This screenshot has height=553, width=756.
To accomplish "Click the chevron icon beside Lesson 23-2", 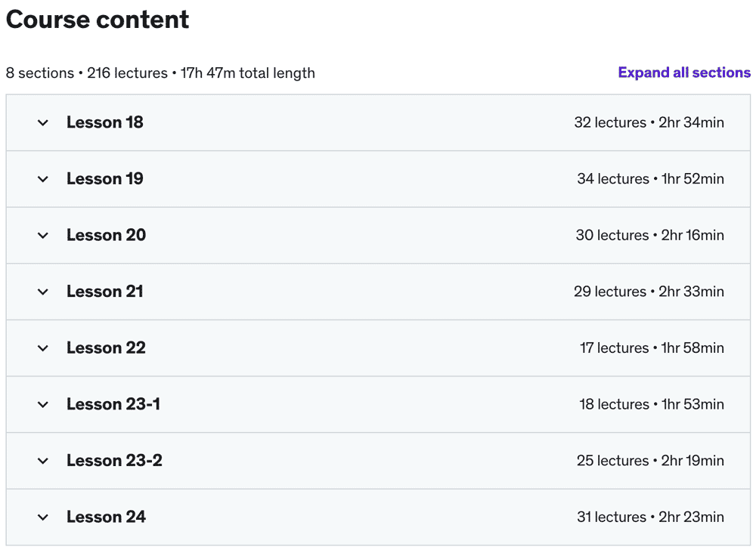I will (43, 461).
